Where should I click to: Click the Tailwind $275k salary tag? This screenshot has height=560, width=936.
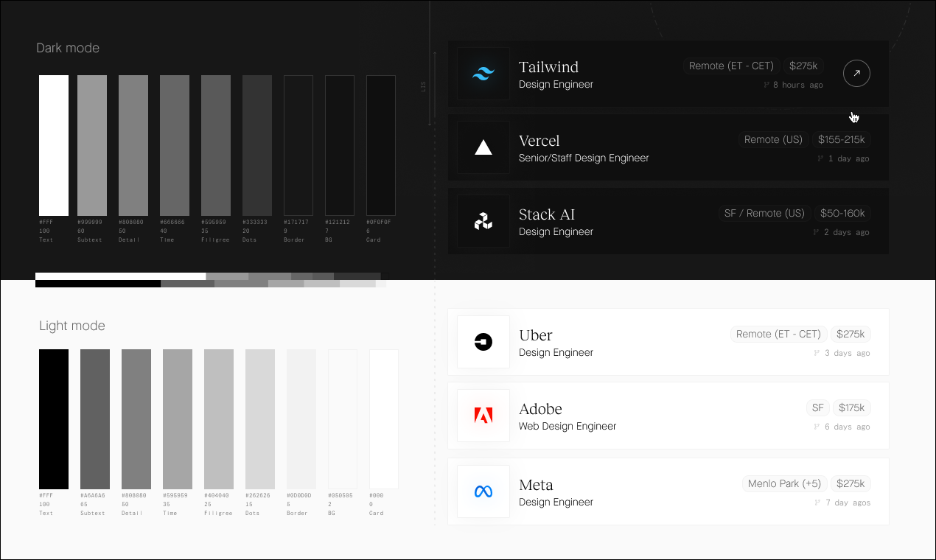[803, 66]
